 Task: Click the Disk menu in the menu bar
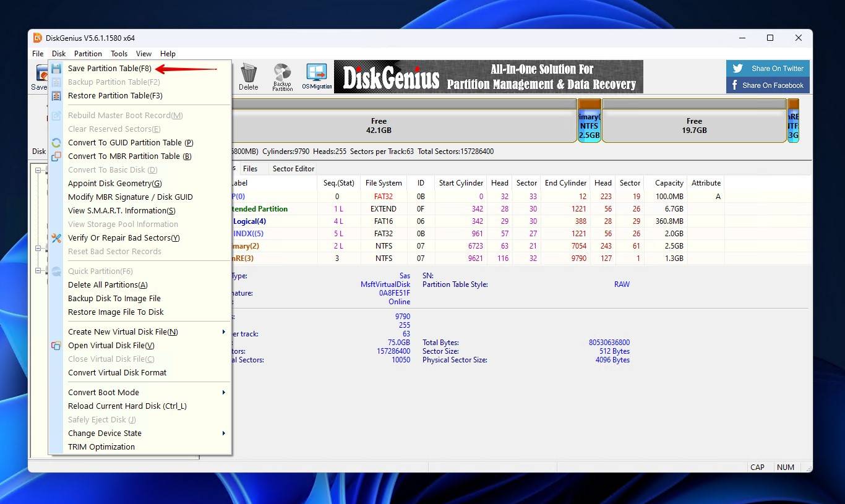(x=59, y=54)
